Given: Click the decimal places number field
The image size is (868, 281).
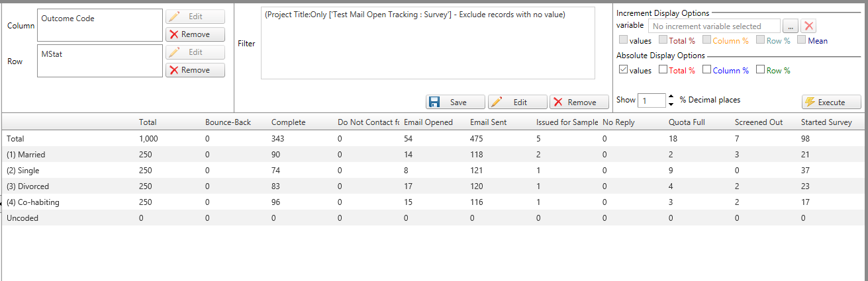Looking at the screenshot, I should click(x=651, y=100).
